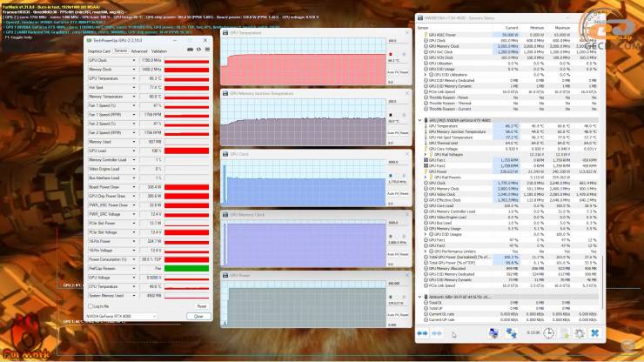Click the GPU Clock graph window title icon
644x362 pixels.
(x=225, y=154)
